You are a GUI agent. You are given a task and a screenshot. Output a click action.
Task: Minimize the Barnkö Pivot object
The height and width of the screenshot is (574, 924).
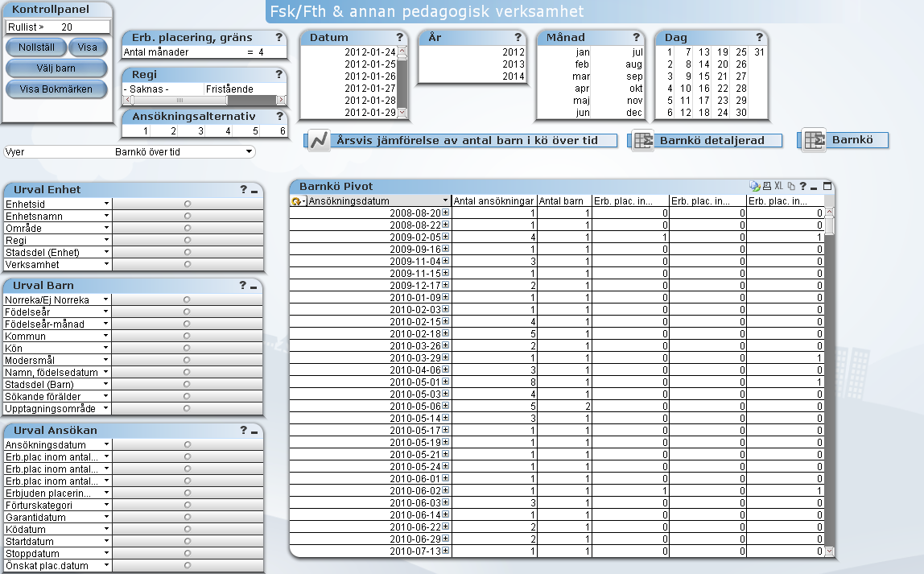coord(814,188)
